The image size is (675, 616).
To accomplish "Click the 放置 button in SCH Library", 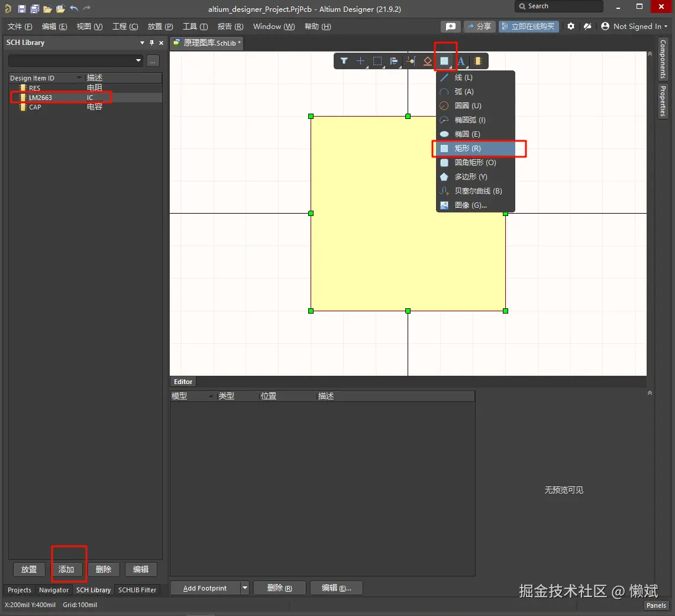I will point(29,569).
